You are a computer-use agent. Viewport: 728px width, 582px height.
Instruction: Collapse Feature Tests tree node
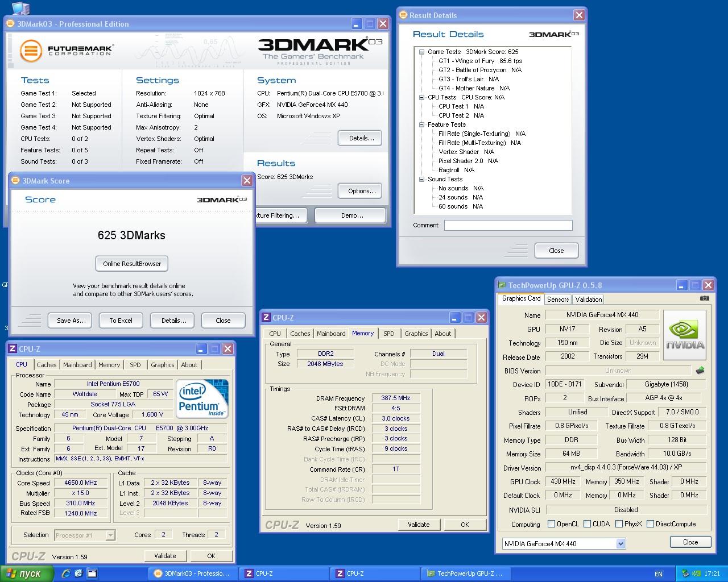(x=422, y=124)
